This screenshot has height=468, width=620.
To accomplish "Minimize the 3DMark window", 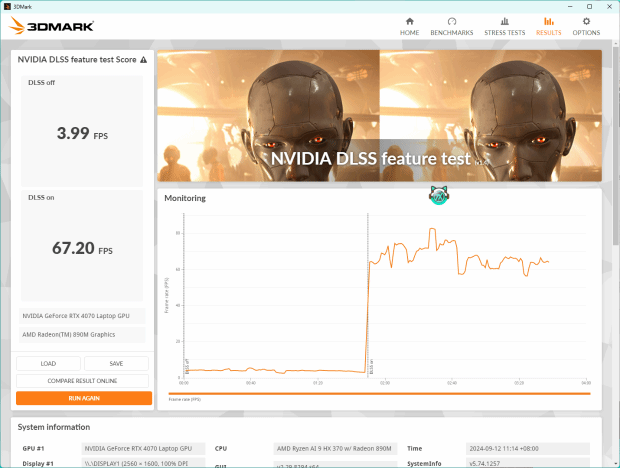I will [570, 6].
